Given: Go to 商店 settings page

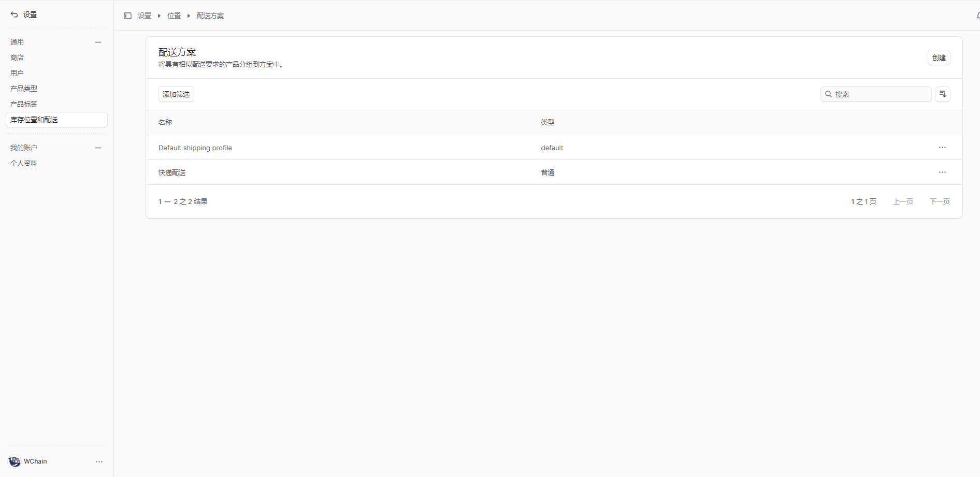Looking at the screenshot, I should tap(17, 57).
